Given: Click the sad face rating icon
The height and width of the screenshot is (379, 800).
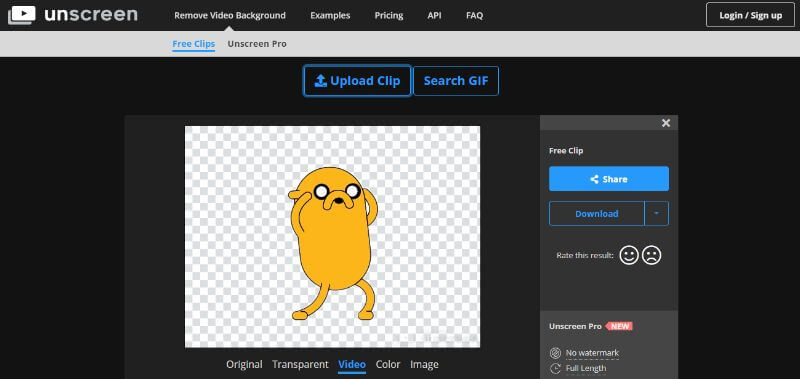Looking at the screenshot, I should point(652,255).
